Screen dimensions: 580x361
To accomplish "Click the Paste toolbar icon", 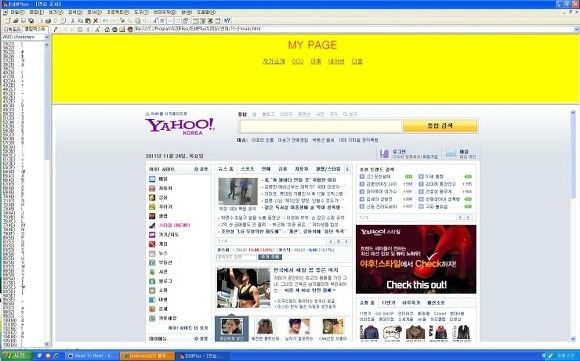I will coord(88,21).
